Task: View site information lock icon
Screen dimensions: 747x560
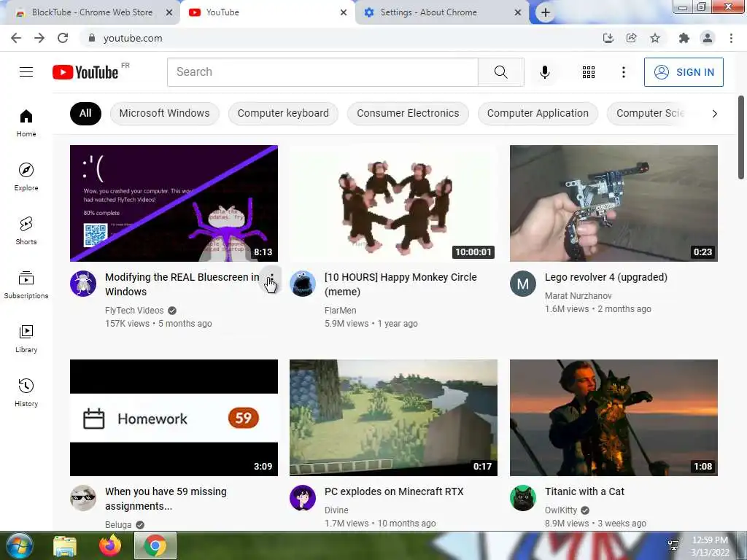Action: click(x=92, y=38)
